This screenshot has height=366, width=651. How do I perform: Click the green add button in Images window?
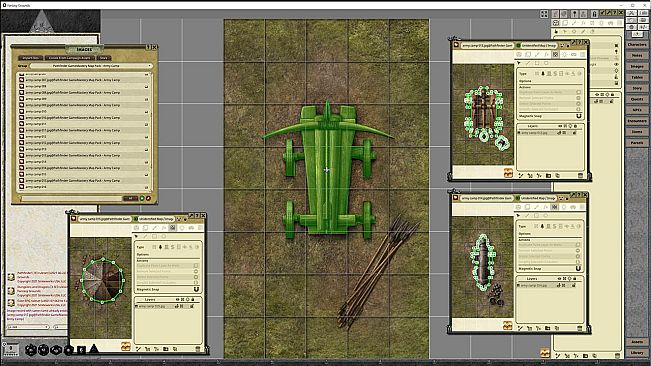(142, 198)
